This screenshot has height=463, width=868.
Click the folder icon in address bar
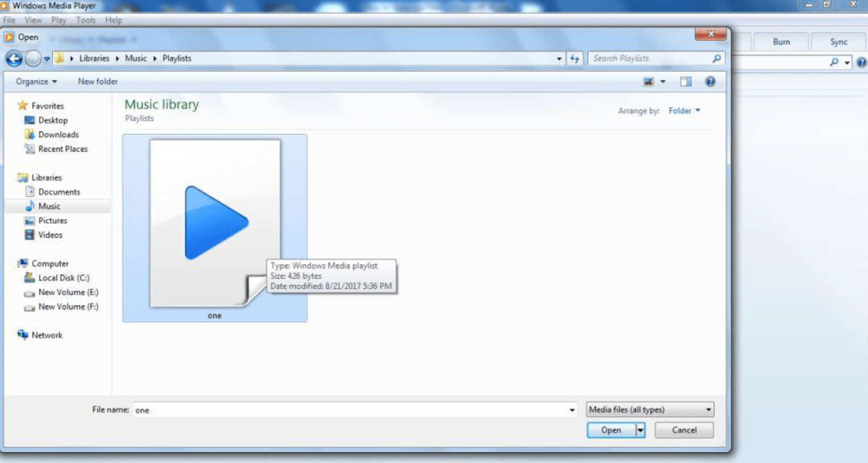[x=60, y=58]
